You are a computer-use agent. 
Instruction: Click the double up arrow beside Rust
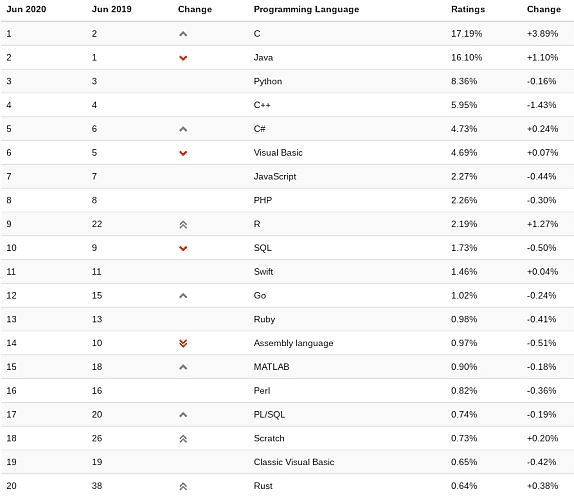click(183, 486)
